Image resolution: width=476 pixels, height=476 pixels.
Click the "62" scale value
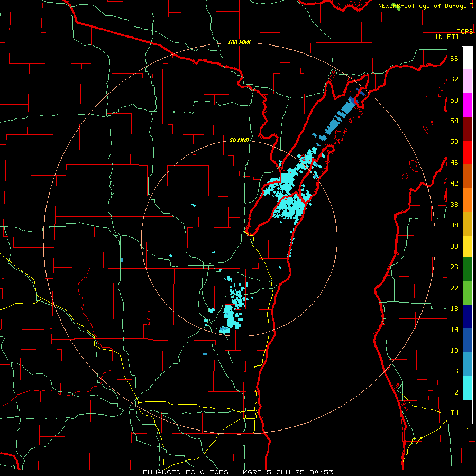454,79
